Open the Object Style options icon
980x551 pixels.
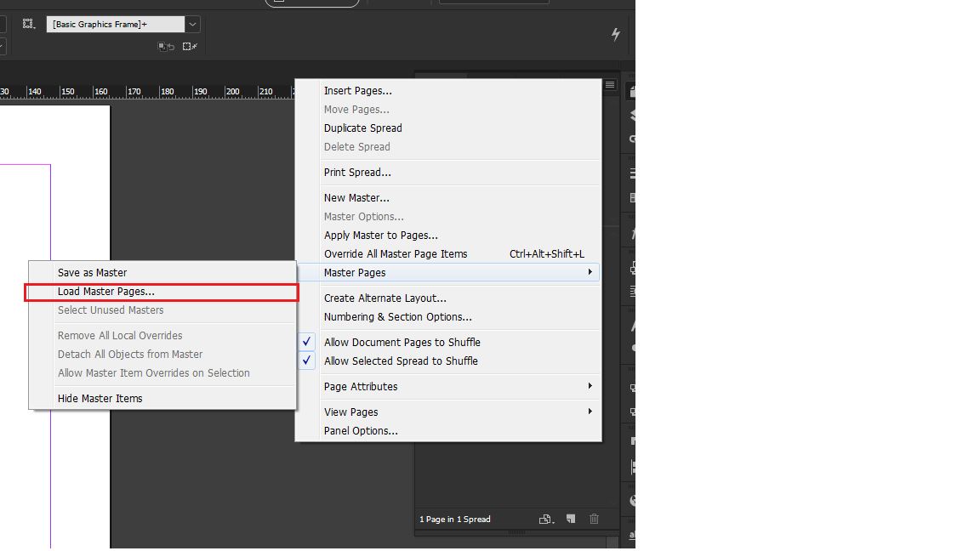(28, 24)
